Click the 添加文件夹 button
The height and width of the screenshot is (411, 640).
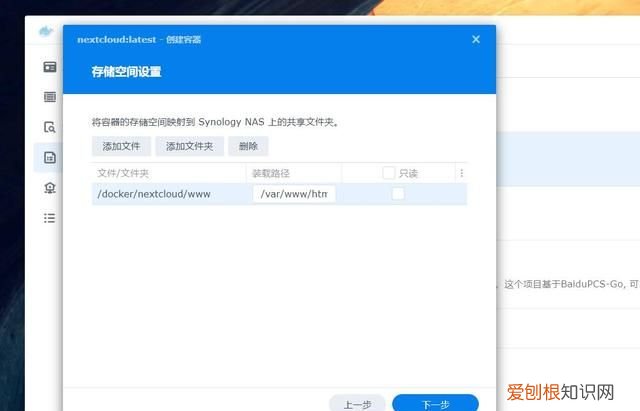tap(189, 146)
